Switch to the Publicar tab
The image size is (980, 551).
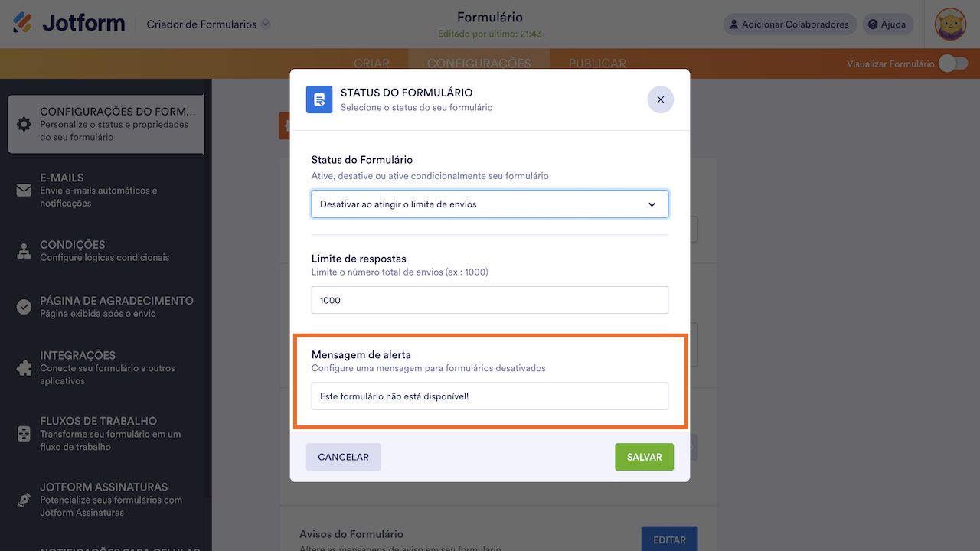point(597,64)
